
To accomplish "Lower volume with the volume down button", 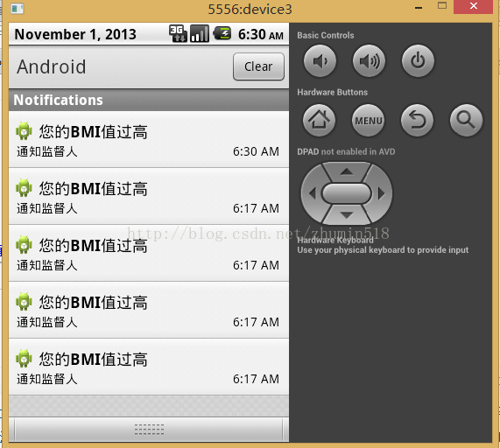I will pyautogui.click(x=320, y=60).
